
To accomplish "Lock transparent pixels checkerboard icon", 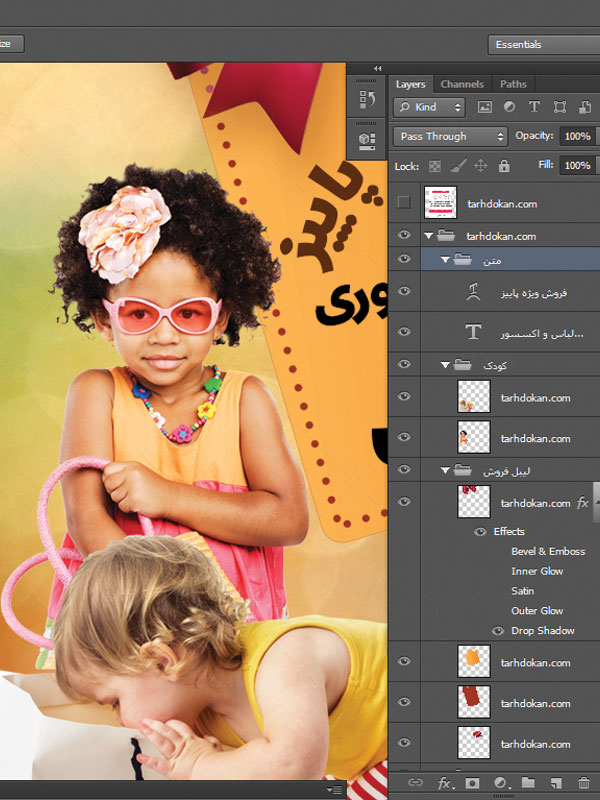I will pyautogui.click(x=435, y=166).
